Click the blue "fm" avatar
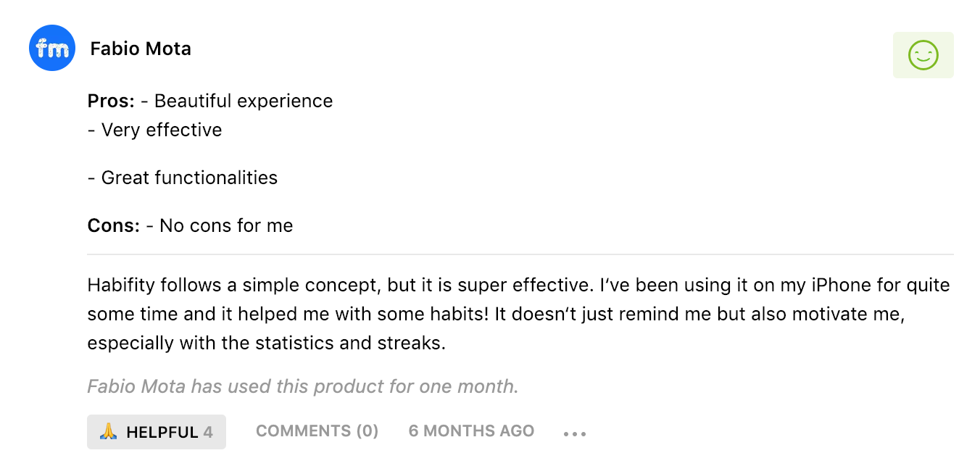This screenshot has height=474, width=980. 52,48
